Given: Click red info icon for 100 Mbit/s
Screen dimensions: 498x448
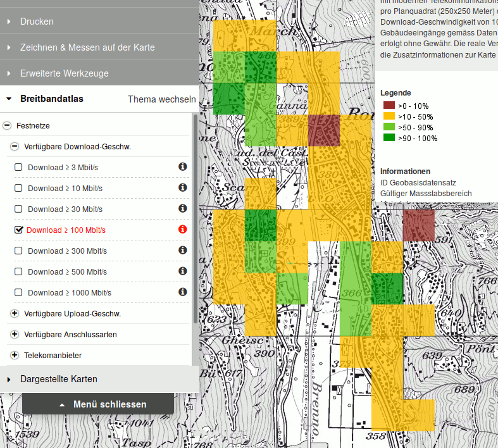Looking at the screenshot, I should (x=182, y=230).
